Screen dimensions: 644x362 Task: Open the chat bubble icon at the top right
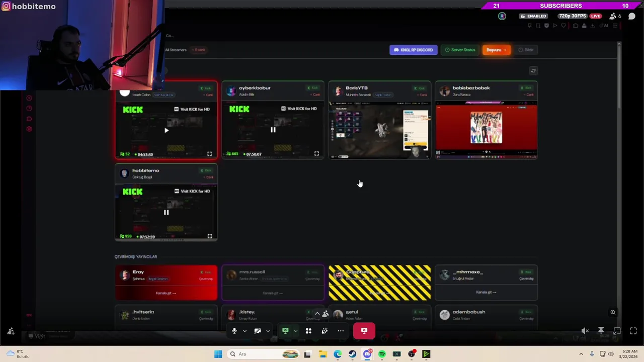[632, 16]
